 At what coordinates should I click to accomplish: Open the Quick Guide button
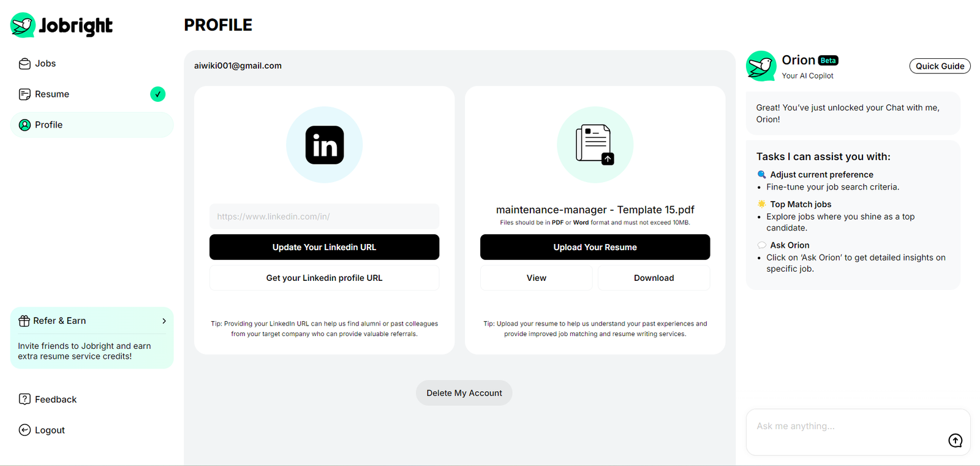(940, 66)
